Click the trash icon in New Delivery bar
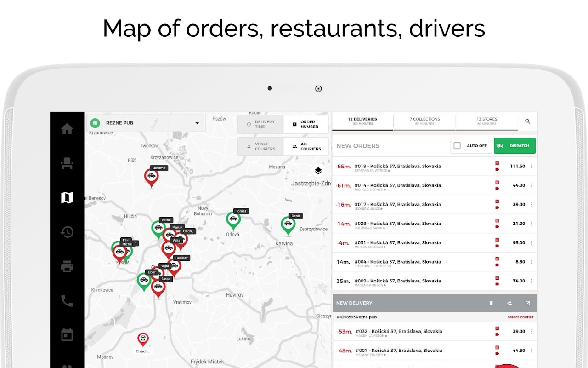 point(491,303)
